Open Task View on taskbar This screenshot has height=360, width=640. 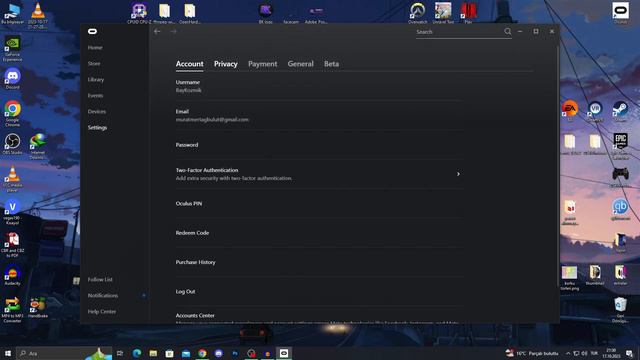point(120,353)
